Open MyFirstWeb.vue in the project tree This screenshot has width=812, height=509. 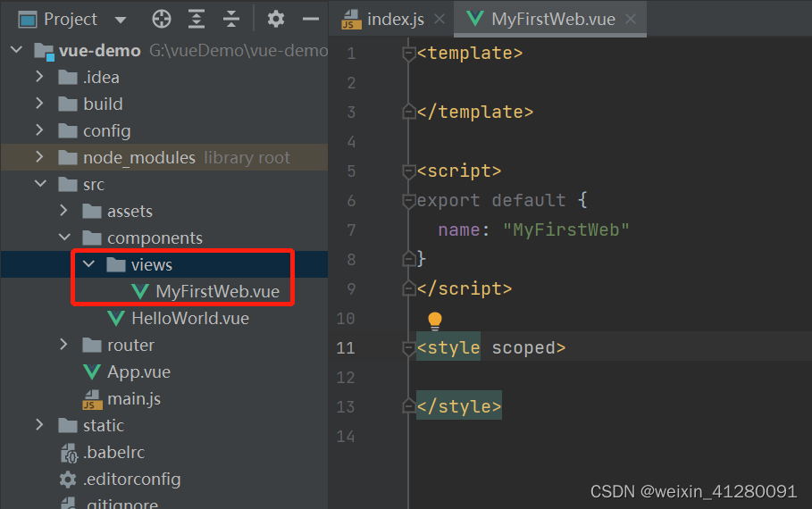click(217, 291)
